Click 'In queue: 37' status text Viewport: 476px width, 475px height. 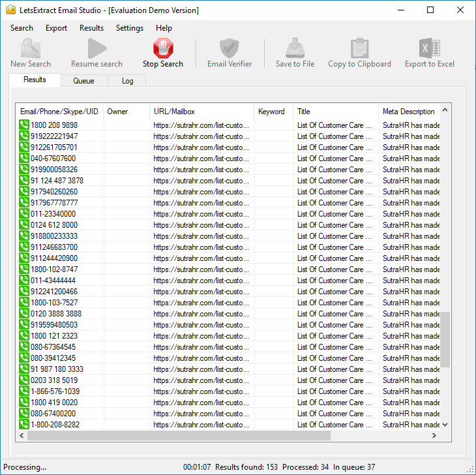(354, 467)
